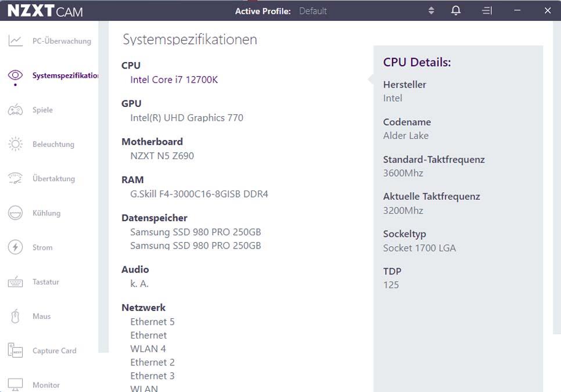Open Strom lightning bolt icon
The width and height of the screenshot is (561, 392).
pyautogui.click(x=15, y=247)
